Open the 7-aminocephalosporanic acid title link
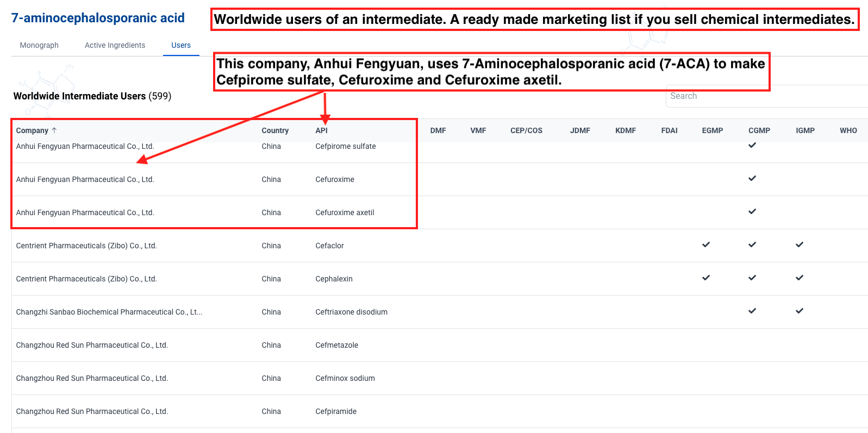The image size is (868, 433). click(98, 18)
